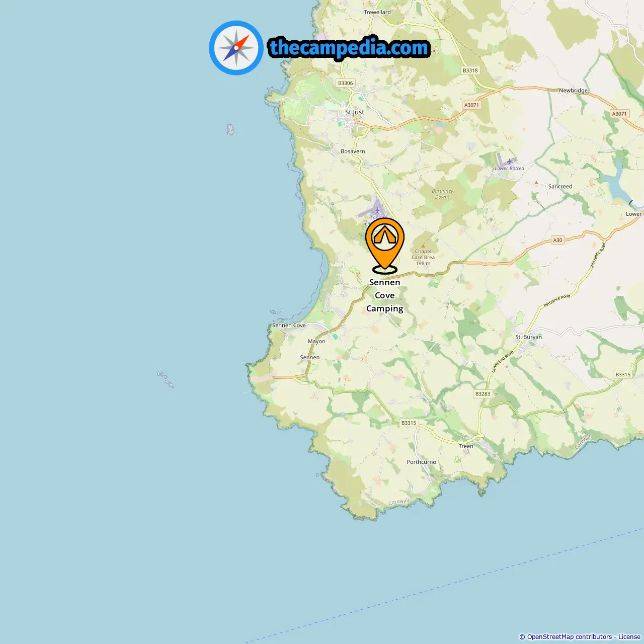Click the Lower Botrea airfield icon

509,162
